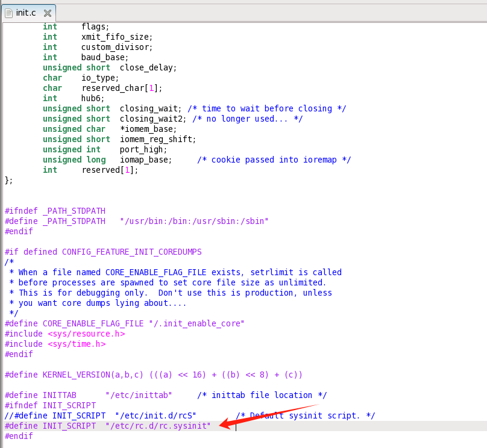The height and width of the screenshot is (448, 487).
Task: Click "close_delay;" identifier
Action: click(x=148, y=67)
